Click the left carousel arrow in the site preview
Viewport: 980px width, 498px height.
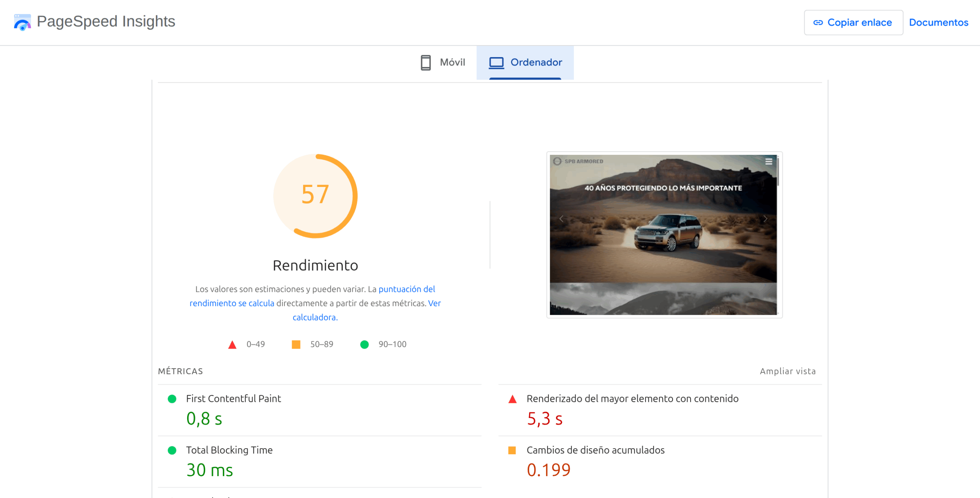tap(561, 219)
